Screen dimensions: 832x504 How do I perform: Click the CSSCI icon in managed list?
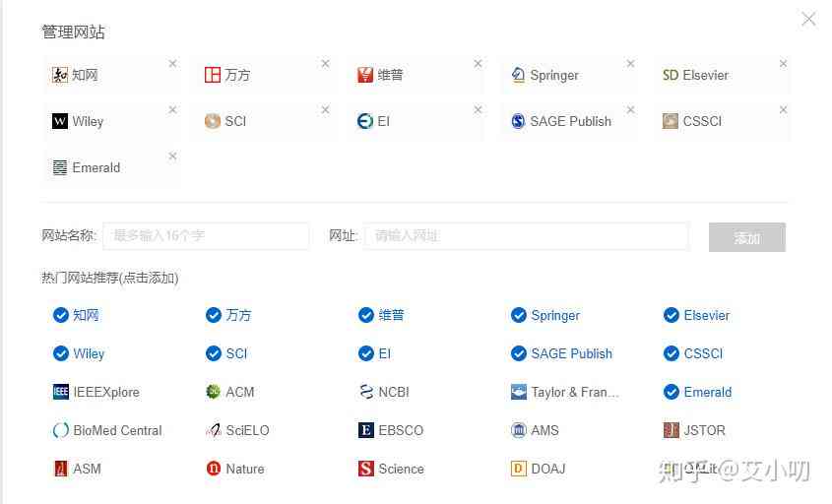tap(671, 121)
